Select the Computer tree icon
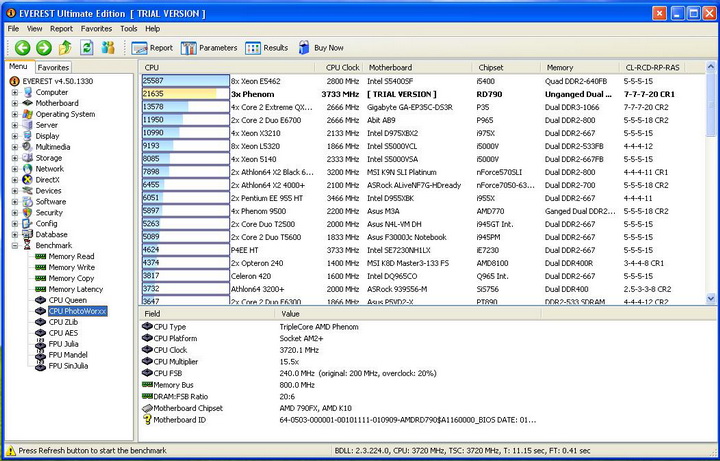 (x=28, y=92)
